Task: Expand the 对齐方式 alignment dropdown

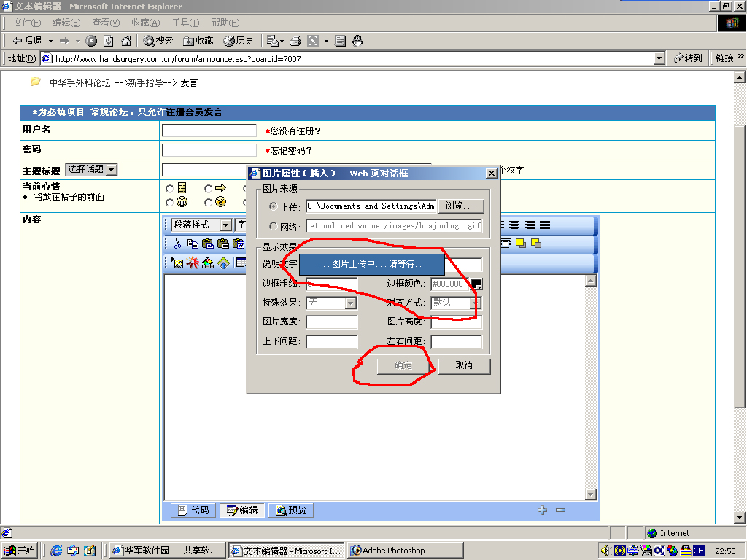Action: coord(476,303)
